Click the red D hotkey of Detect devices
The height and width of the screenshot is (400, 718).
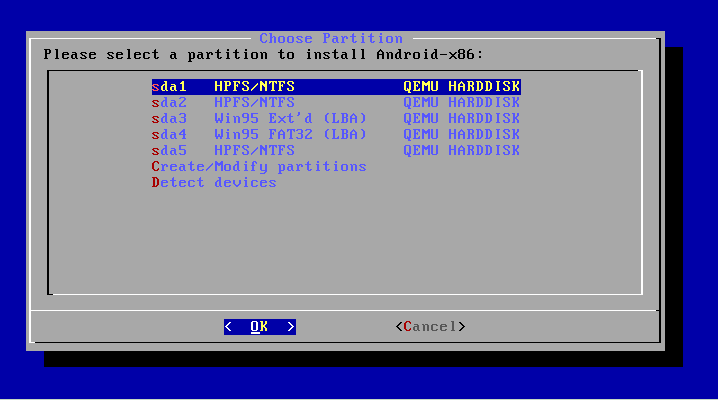coord(156,183)
